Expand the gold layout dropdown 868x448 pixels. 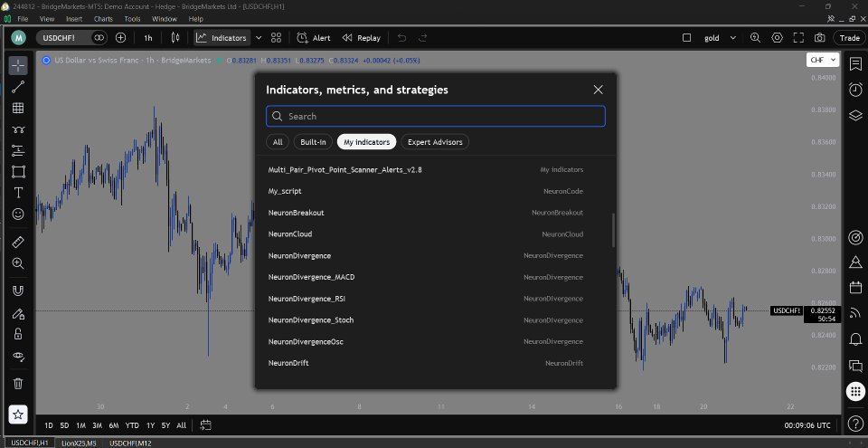click(733, 38)
